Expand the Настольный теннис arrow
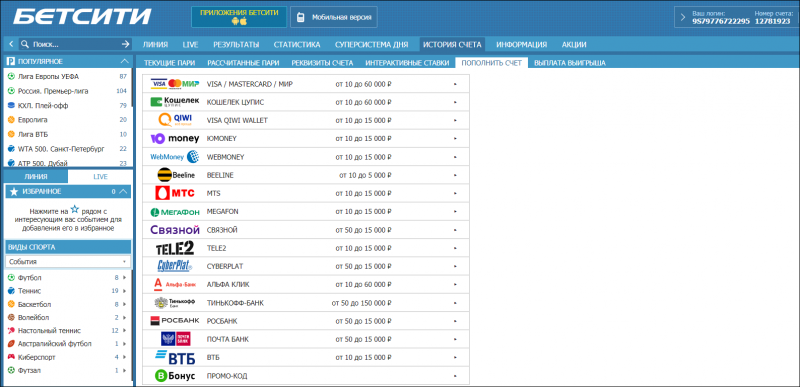The width and height of the screenshot is (800, 387). (124, 331)
